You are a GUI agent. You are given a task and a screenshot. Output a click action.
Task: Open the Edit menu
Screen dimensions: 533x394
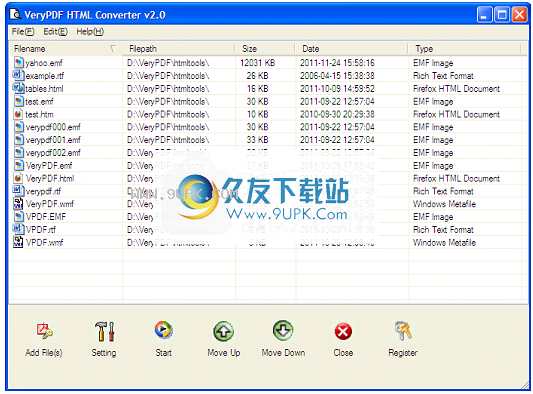click(x=55, y=32)
